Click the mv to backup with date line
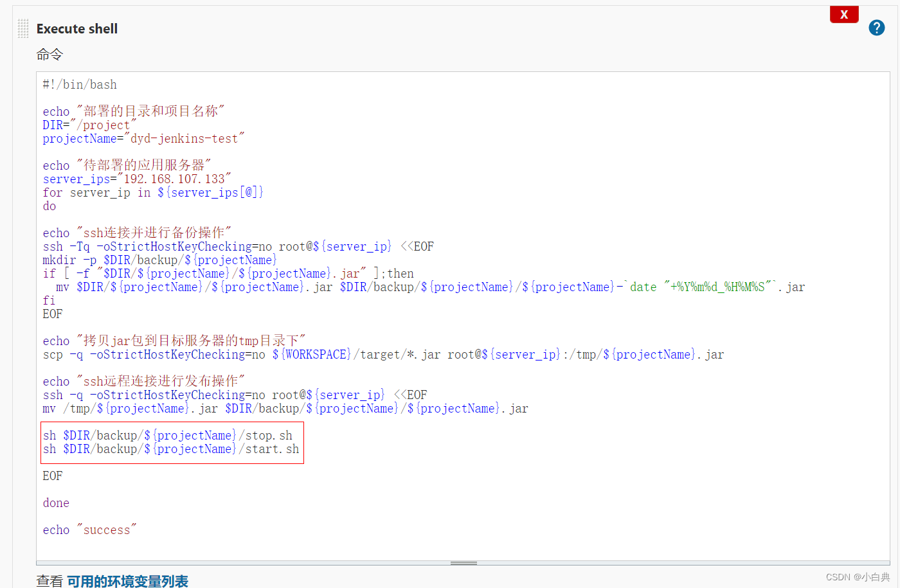900x588 pixels. pyautogui.click(x=430, y=287)
